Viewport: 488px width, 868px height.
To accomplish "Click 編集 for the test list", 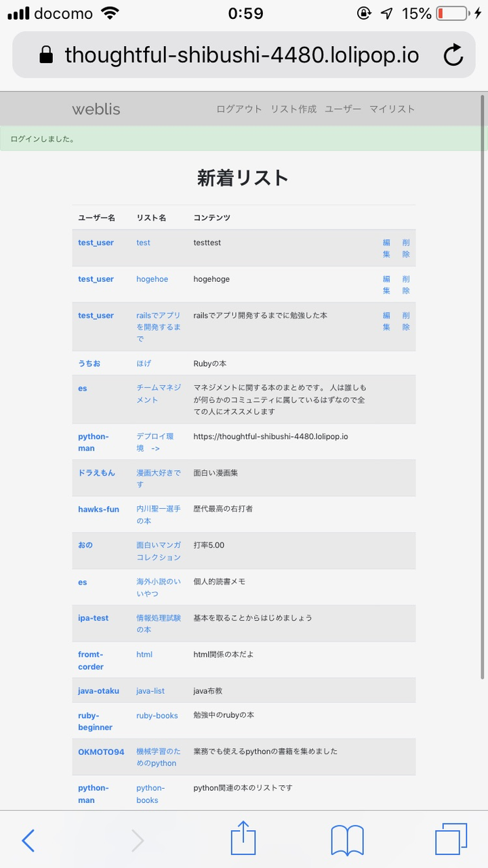I will (x=386, y=249).
